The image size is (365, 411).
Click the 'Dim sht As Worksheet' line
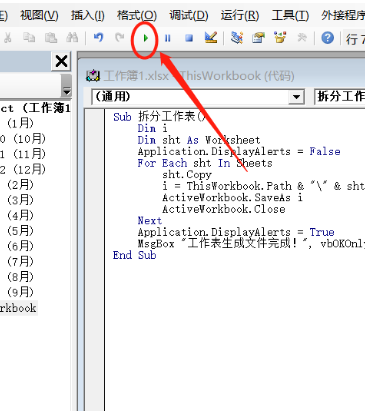(x=199, y=140)
